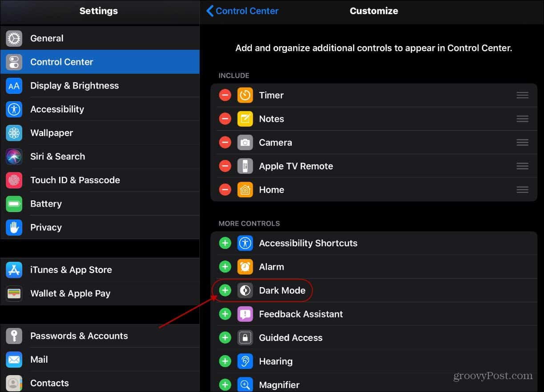Tap the Touch ID fingerprint icon
The height and width of the screenshot is (392, 544).
(14, 180)
